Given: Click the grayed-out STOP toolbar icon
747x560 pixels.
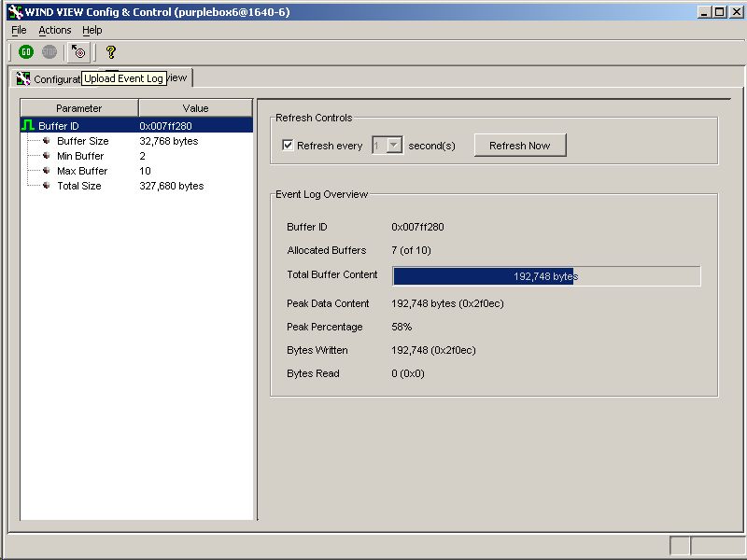Looking at the screenshot, I should coord(49,51).
